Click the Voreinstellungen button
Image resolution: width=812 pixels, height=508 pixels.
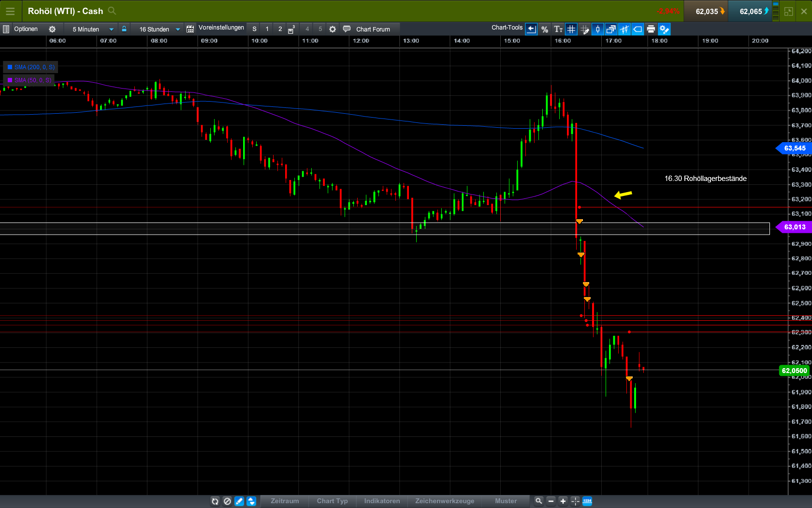pos(221,28)
